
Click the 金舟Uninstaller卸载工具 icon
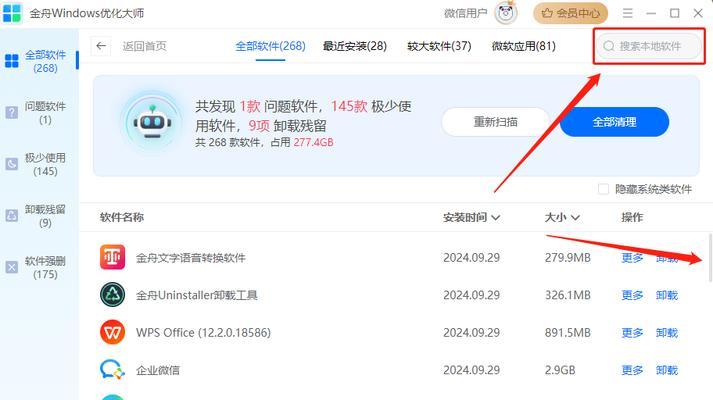click(112, 295)
